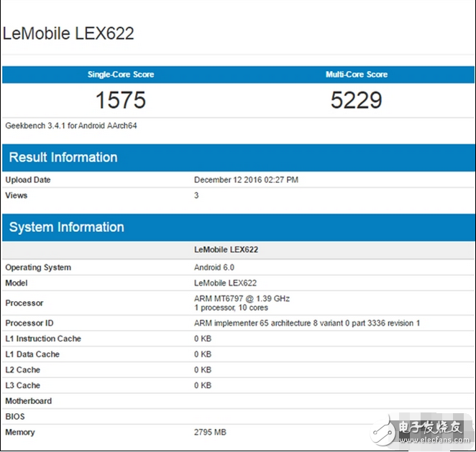
Task: Click the Processor ID row label
Action: [x=29, y=323]
